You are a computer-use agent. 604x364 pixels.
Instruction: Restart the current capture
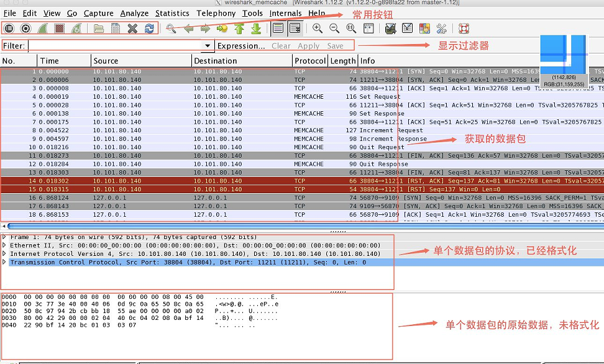76,29
